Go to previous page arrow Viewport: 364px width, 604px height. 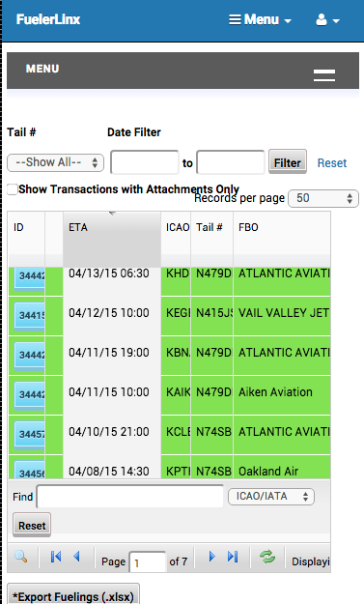pyautogui.click(x=76, y=557)
